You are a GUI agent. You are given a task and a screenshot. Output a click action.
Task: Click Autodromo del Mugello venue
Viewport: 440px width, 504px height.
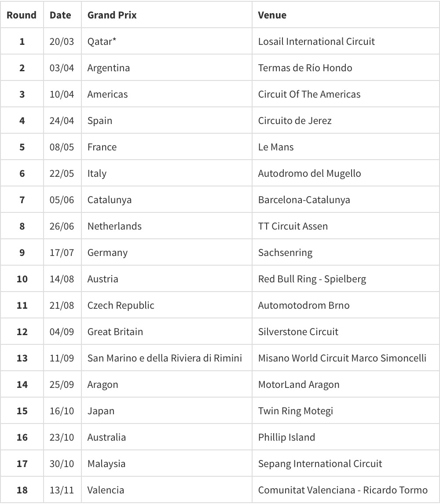click(x=309, y=173)
